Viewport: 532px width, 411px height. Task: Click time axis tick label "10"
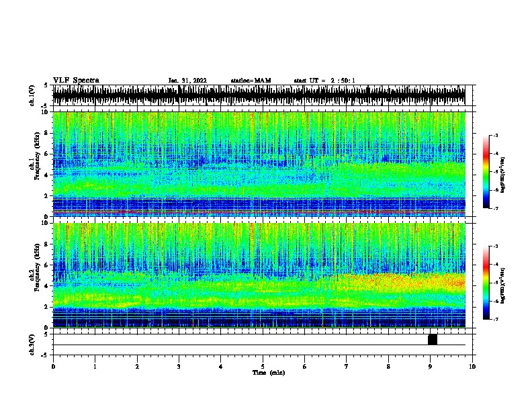[x=472, y=367]
